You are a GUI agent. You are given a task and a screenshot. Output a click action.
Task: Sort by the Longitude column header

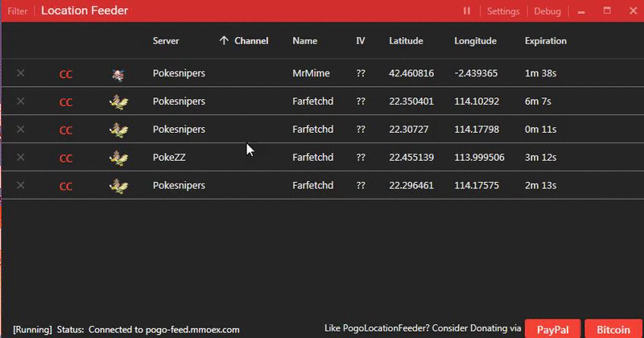tap(475, 41)
